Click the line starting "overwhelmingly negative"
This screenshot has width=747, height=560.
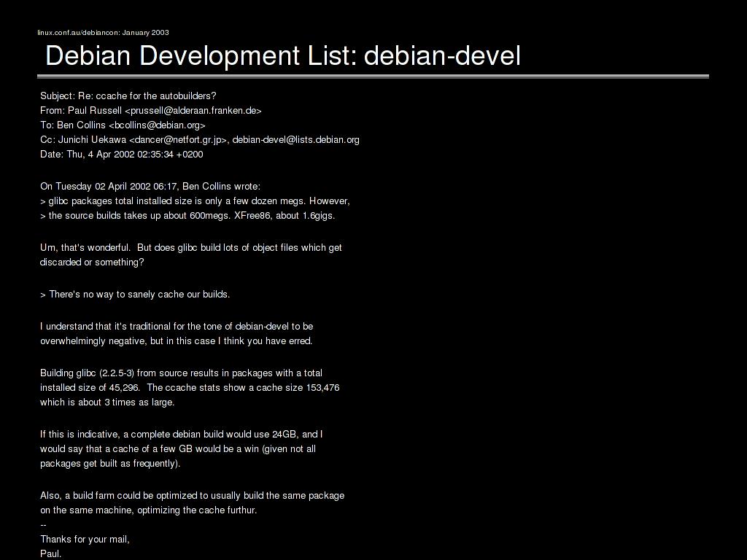tap(176, 341)
